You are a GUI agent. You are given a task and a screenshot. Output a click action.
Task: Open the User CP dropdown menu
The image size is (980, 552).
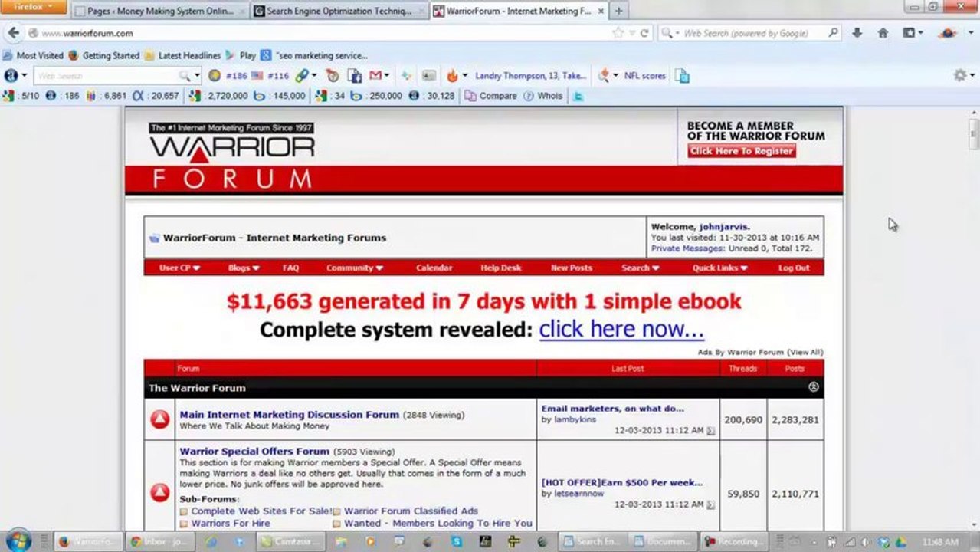click(x=179, y=268)
